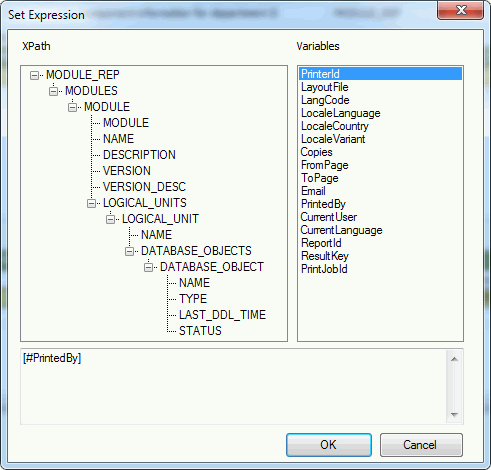Collapse the LOGICAL_UNITS node
Viewport: 491px width, 470px height.
click(x=91, y=203)
